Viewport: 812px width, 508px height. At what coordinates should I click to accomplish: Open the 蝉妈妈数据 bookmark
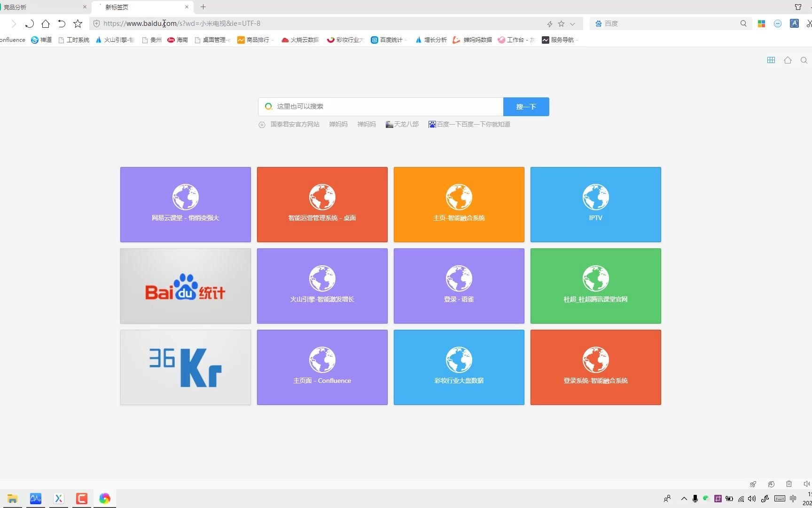[x=472, y=40]
